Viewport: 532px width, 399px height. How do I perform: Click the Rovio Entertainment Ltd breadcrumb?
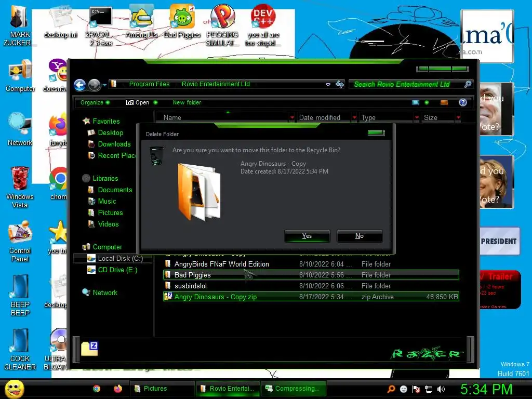point(216,84)
